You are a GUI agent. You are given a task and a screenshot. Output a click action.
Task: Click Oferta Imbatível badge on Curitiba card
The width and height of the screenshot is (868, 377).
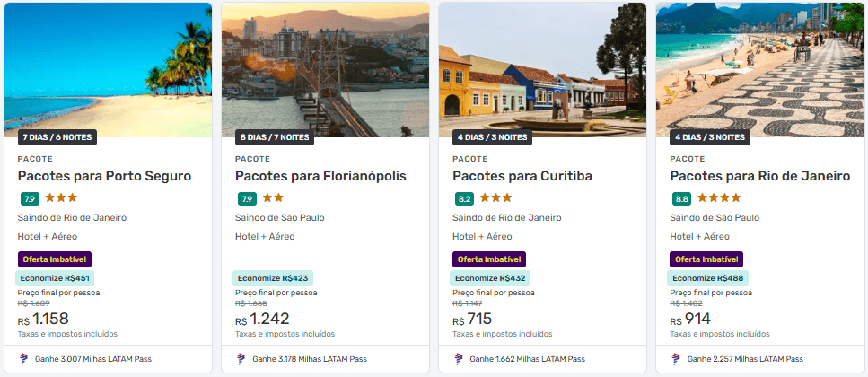[x=489, y=259]
